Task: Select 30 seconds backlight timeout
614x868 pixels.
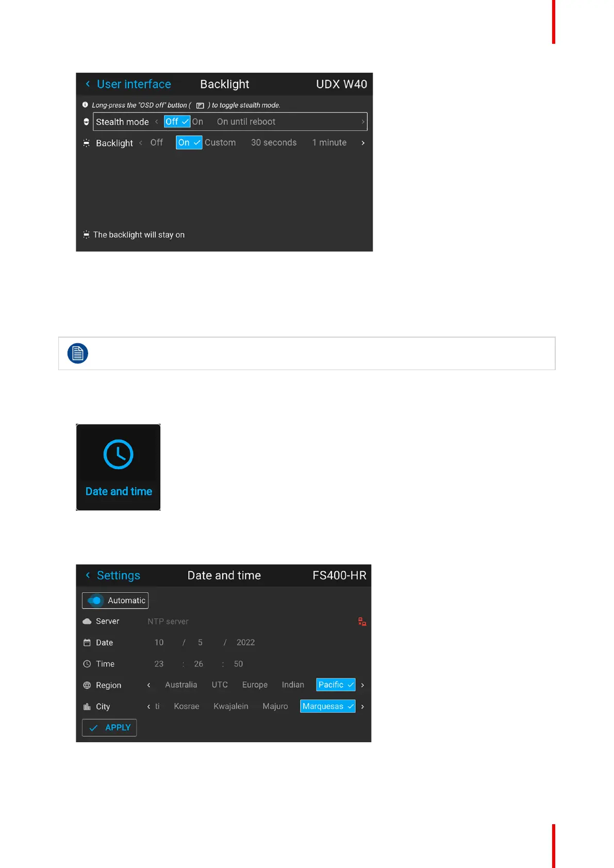Action: [274, 143]
